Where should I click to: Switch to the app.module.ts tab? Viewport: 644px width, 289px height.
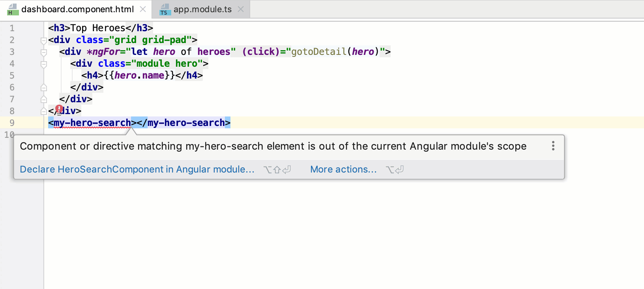click(x=202, y=9)
